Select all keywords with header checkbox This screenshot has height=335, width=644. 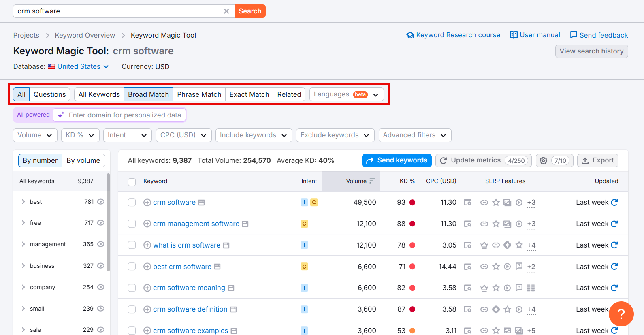[x=132, y=182]
